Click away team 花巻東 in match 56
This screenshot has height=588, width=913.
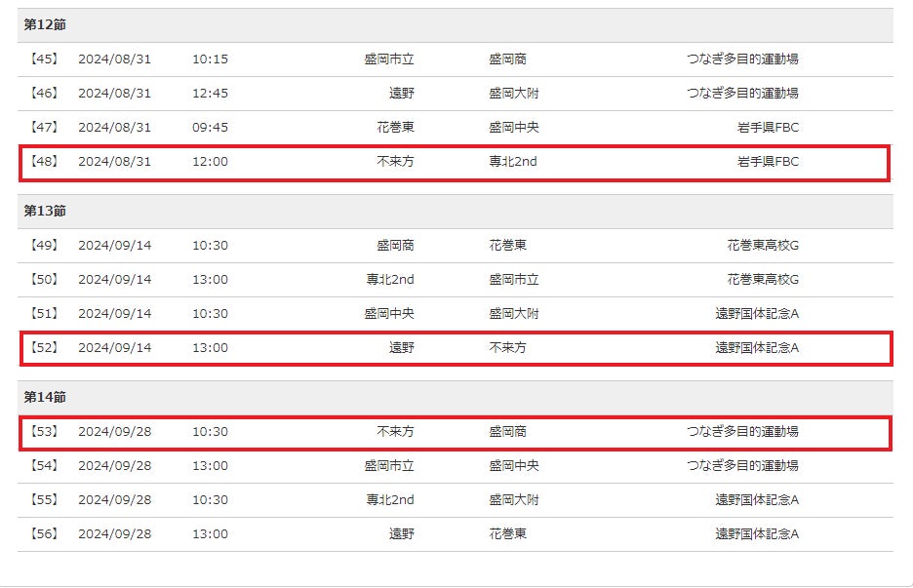[x=507, y=533]
